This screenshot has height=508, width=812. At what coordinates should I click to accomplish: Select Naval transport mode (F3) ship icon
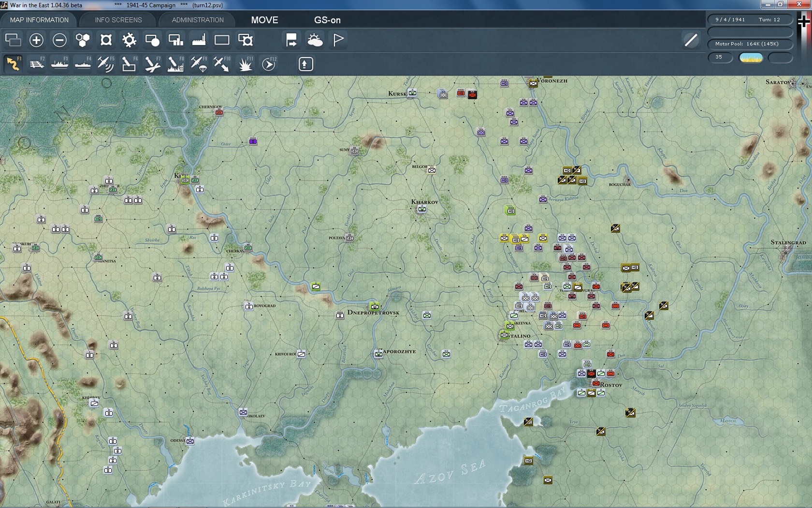[59, 64]
